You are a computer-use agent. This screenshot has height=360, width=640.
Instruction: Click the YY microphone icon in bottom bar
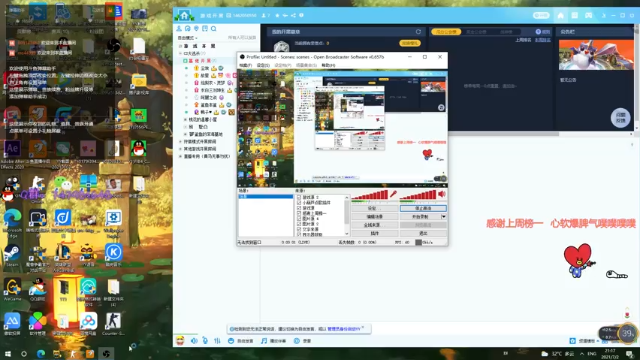tap(205, 340)
